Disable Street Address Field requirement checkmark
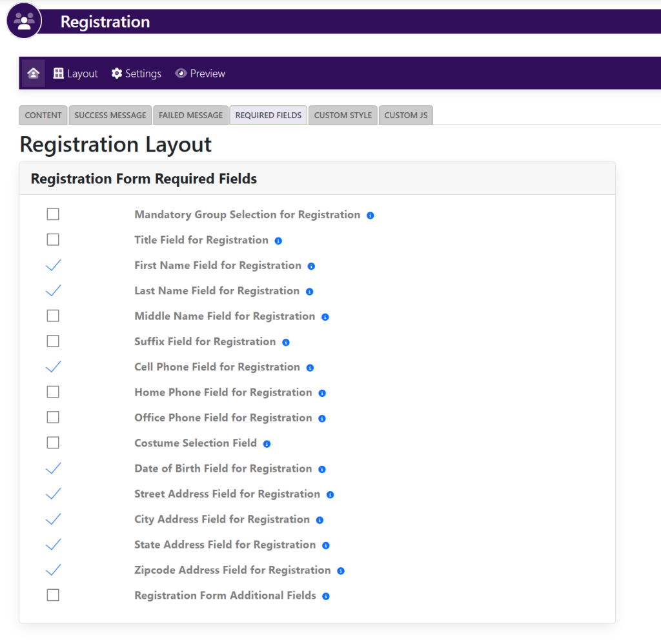Screen dimensions: 661x644 pos(53,494)
